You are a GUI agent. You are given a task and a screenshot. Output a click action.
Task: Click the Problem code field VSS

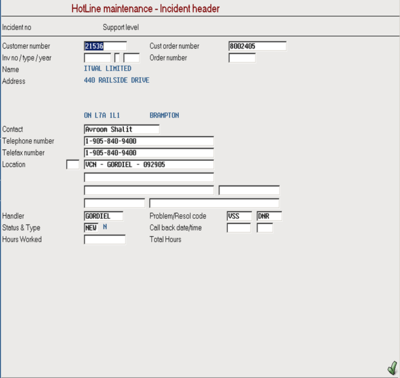(239, 216)
